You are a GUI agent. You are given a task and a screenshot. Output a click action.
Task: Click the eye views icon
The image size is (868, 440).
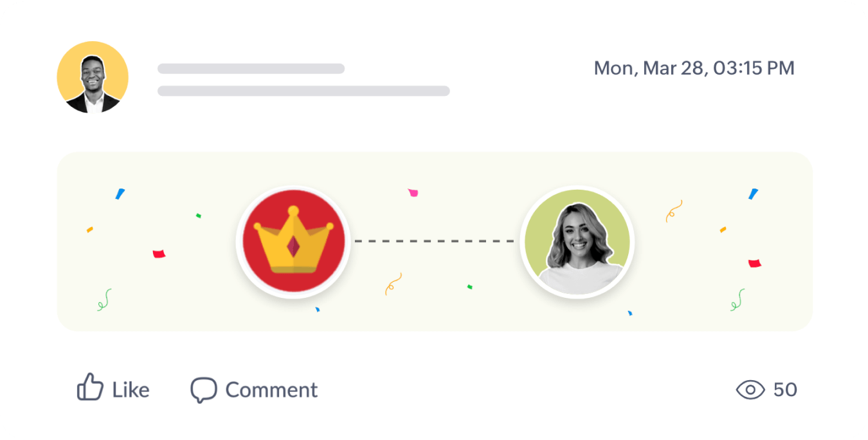tap(750, 389)
